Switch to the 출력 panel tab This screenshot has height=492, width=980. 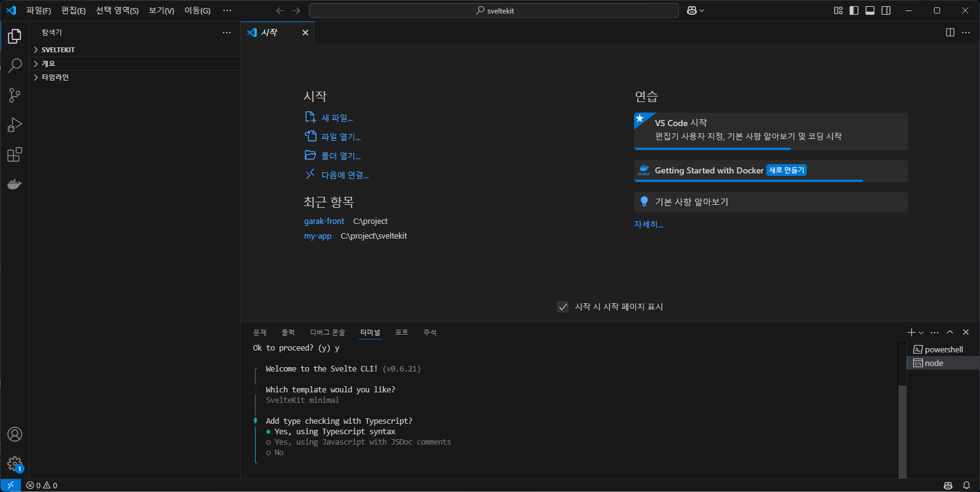pyautogui.click(x=288, y=333)
